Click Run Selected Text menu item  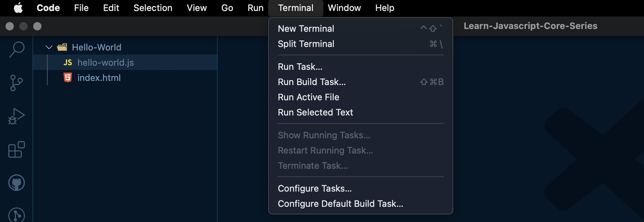[x=315, y=113]
